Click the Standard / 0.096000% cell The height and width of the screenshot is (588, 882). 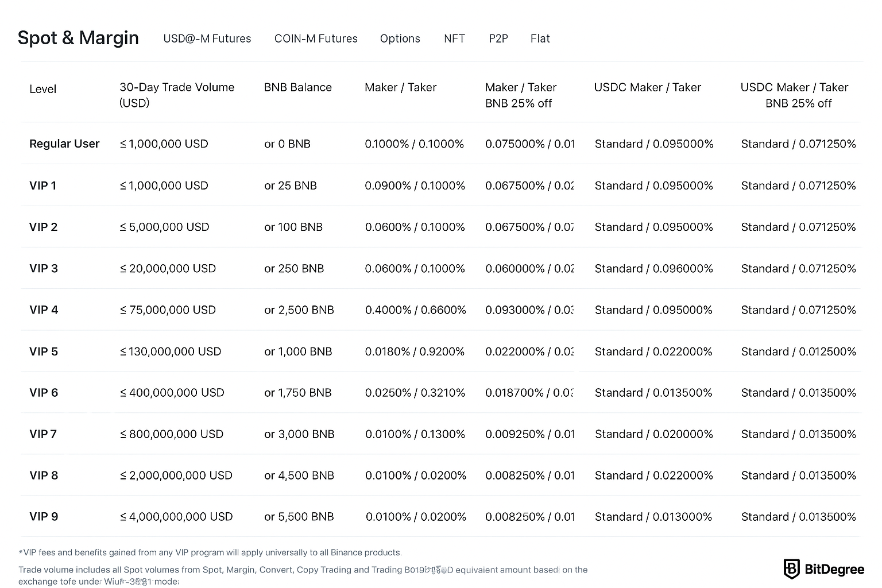click(653, 269)
